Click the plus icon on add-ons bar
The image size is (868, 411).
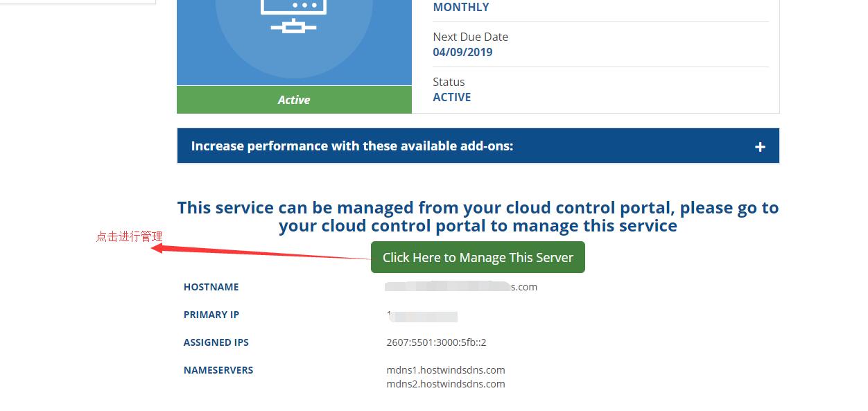760,147
